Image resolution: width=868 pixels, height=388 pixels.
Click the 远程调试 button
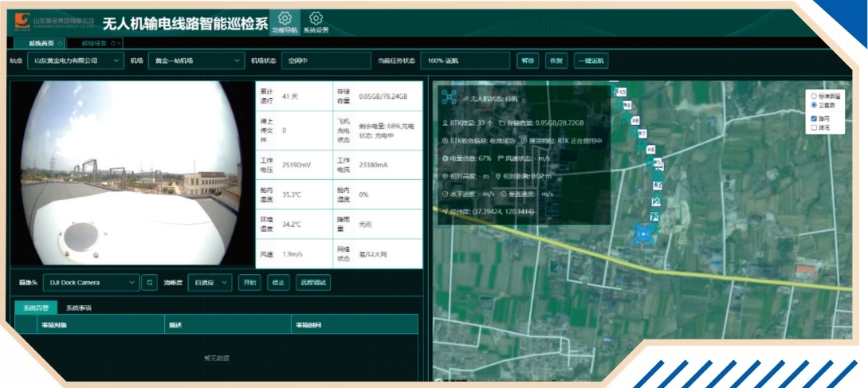tap(312, 282)
